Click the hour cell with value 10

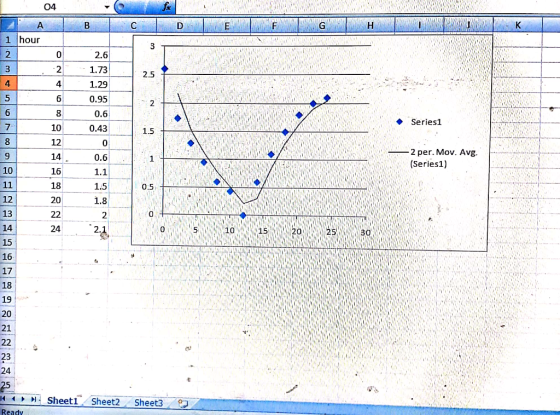[40, 128]
